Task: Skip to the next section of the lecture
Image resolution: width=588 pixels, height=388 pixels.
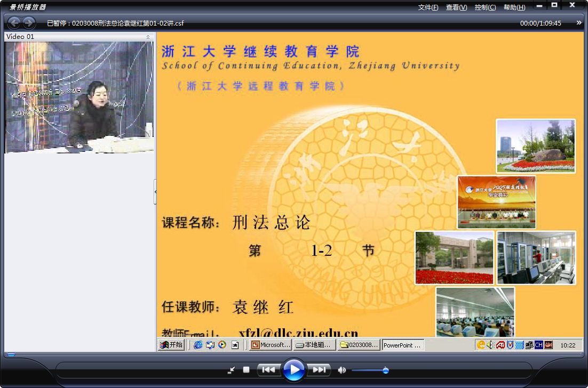Action: (x=319, y=370)
